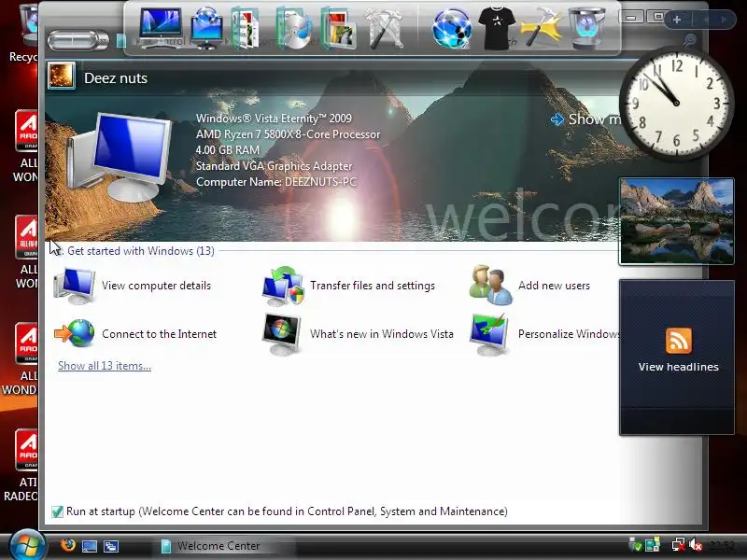Open the computer monitor icon in the dock
Screen dimensions: 747x560
coord(160,28)
